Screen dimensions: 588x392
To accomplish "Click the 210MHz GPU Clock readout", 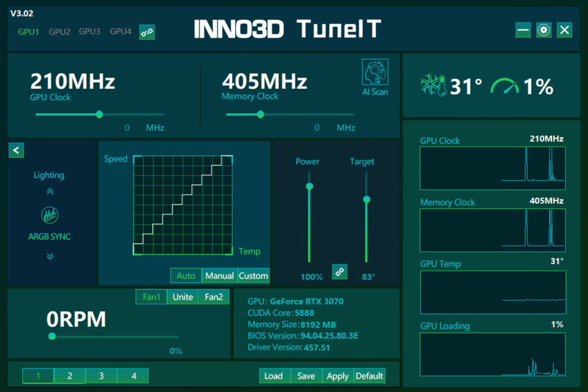I will (73, 81).
